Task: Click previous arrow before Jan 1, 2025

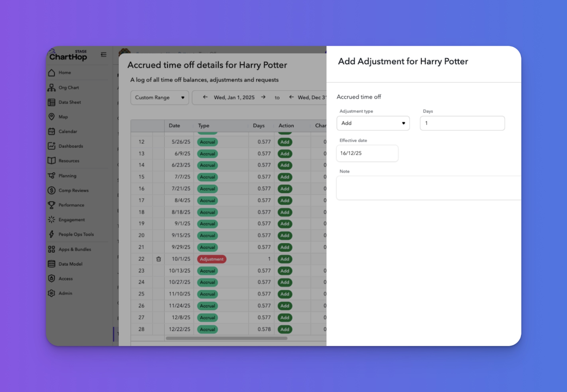Action: pyautogui.click(x=205, y=97)
